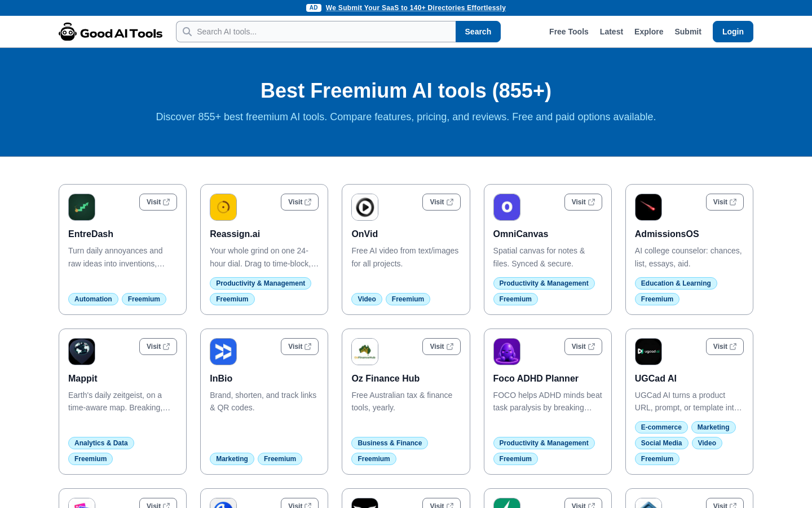The height and width of the screenshot is (508, 812).
Task: Select the Education & Learning tag
Action: coord(676,283)
